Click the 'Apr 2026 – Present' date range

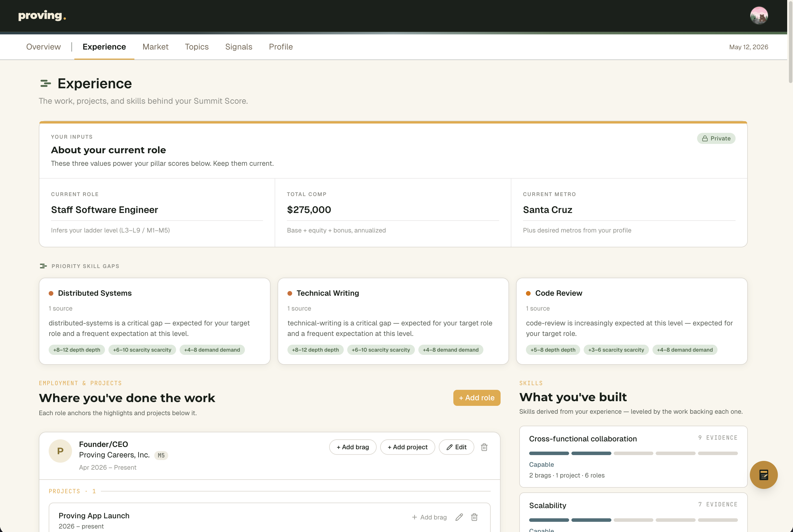click(x=108, y=468)
